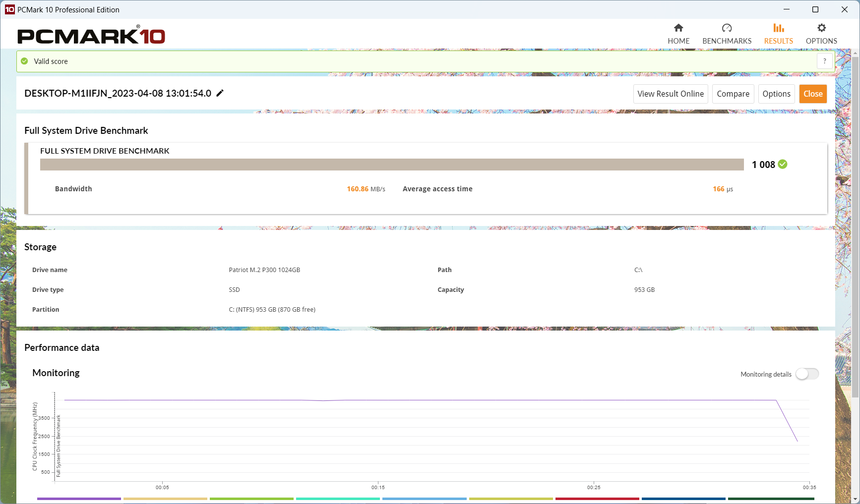Viewport: 860px width, 504px height.
Task: Click the PCMark 10 title bar app icon
Action: coord(9,9)
